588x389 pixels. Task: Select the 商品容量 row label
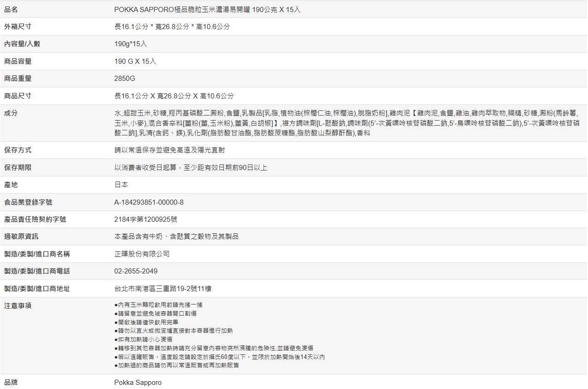click(18, 61)
